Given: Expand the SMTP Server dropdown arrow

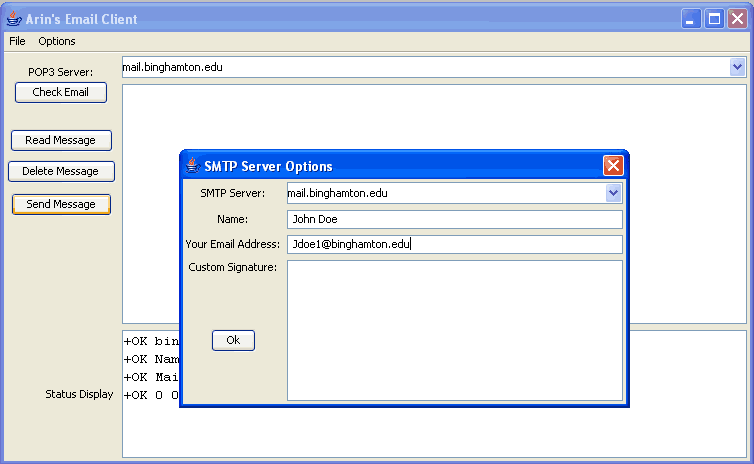Looking at the screenshot, I should pos(614,193).
